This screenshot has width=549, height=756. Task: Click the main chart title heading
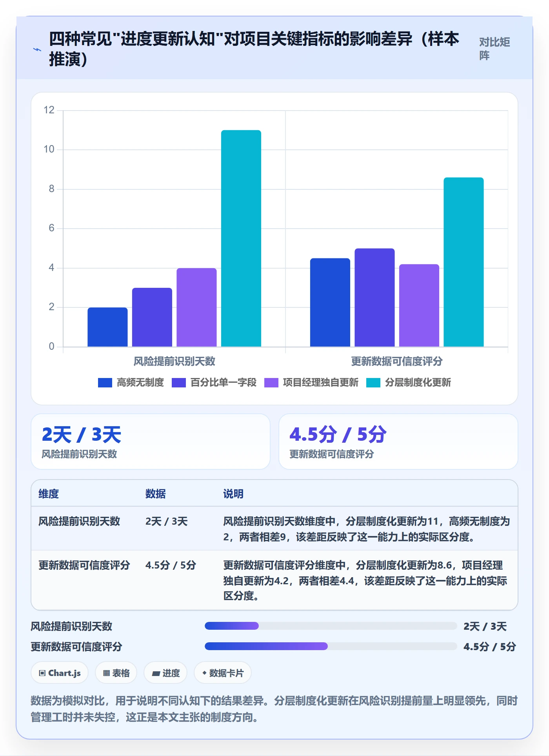254,49
